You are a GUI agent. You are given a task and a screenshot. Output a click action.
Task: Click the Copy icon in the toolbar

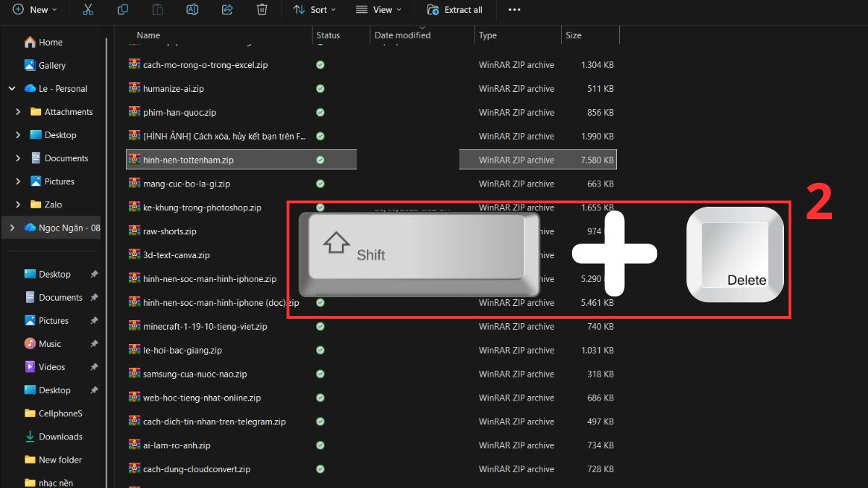[122, 9]
